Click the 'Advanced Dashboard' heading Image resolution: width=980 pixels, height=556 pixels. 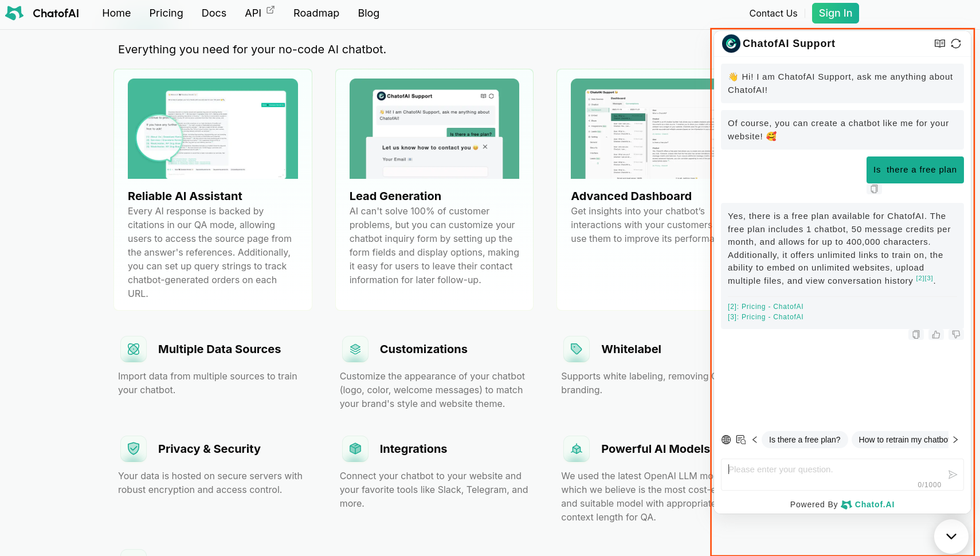point(631,196)
